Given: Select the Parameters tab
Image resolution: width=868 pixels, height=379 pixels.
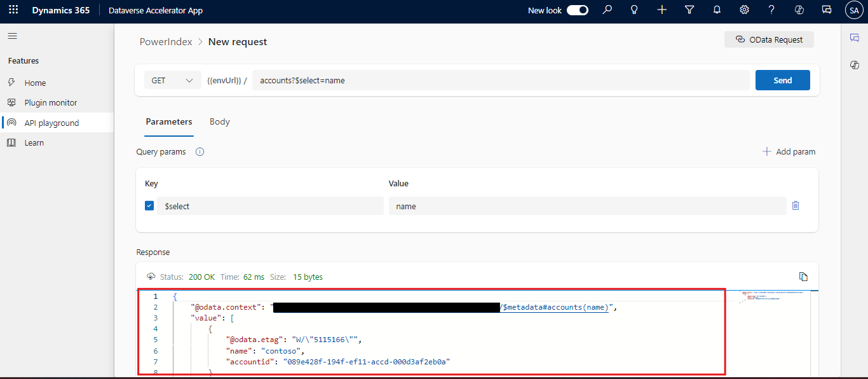Looking at the screenshot, I should [x=168, y=121].
